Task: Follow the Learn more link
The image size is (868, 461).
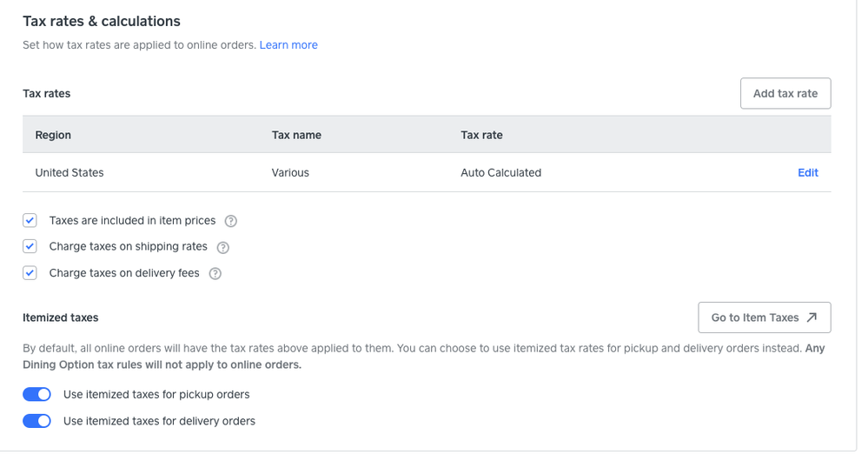Action: coord(288,45)
